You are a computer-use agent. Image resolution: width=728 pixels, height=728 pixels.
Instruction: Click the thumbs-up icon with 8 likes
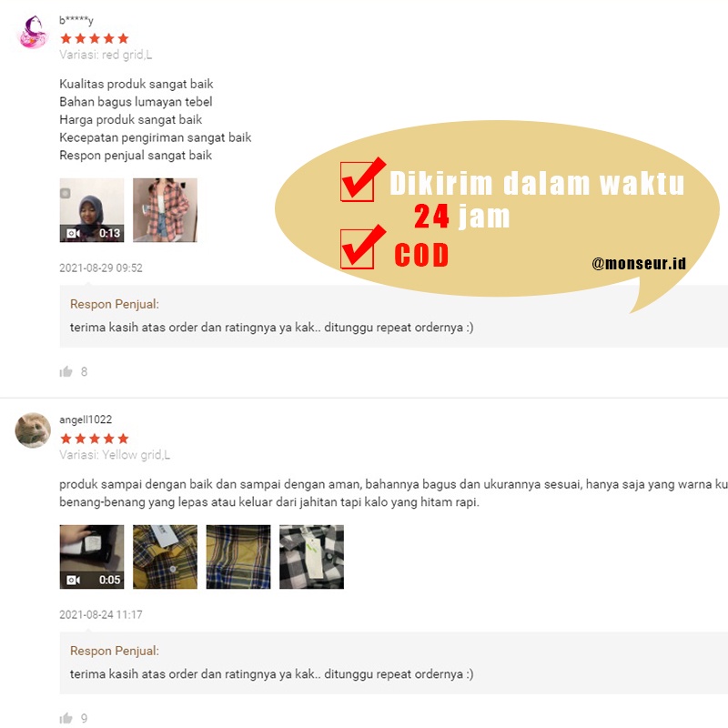click(66, 371)
